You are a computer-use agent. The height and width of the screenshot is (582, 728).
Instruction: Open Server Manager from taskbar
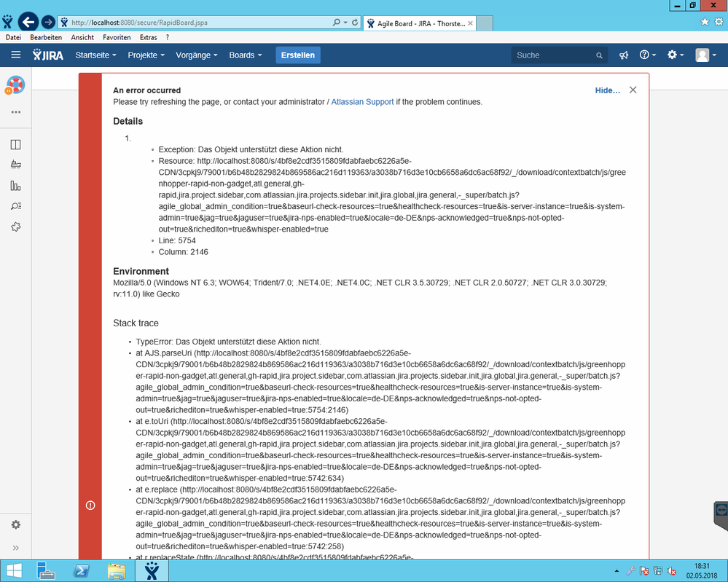coord(45,570)
